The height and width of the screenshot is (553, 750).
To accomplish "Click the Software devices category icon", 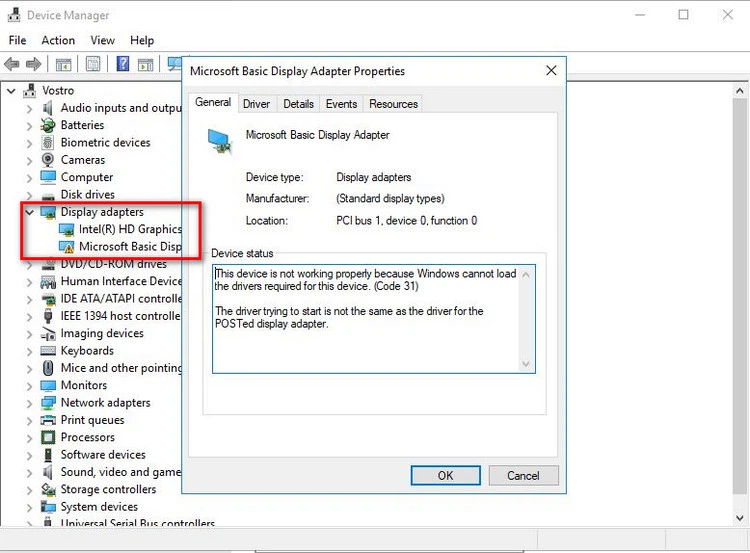I will (x=48, y=455).
